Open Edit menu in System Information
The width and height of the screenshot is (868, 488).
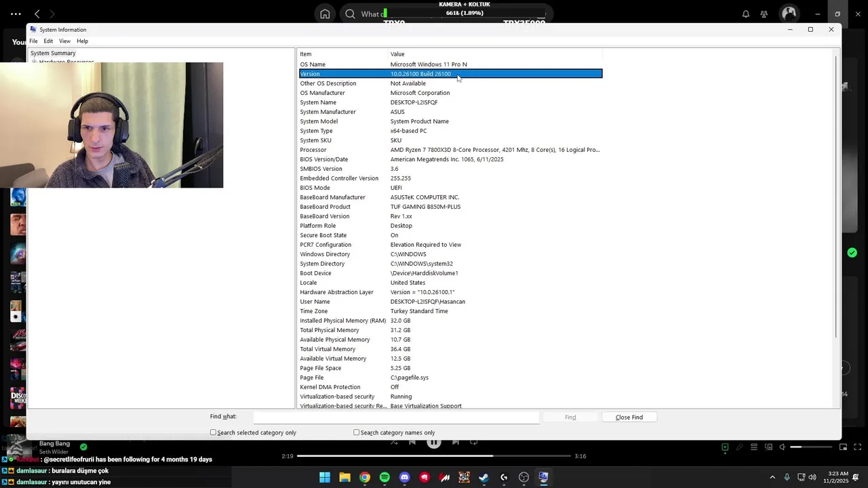tap(48, 41)
